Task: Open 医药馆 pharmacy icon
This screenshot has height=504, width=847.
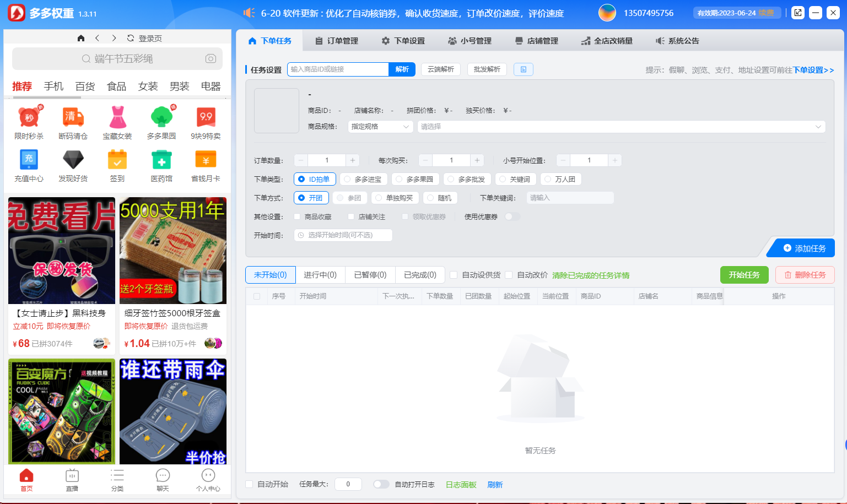Action: (x=161, y=160)
